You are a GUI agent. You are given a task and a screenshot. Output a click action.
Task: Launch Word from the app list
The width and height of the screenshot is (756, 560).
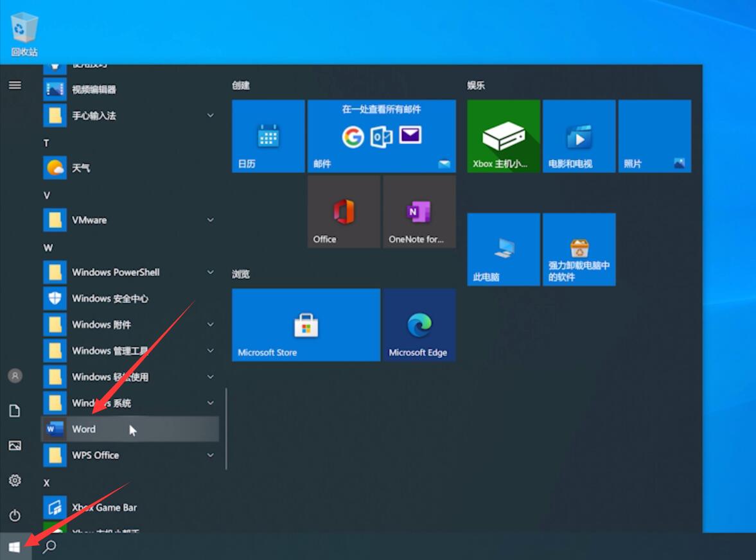(130, 429)
